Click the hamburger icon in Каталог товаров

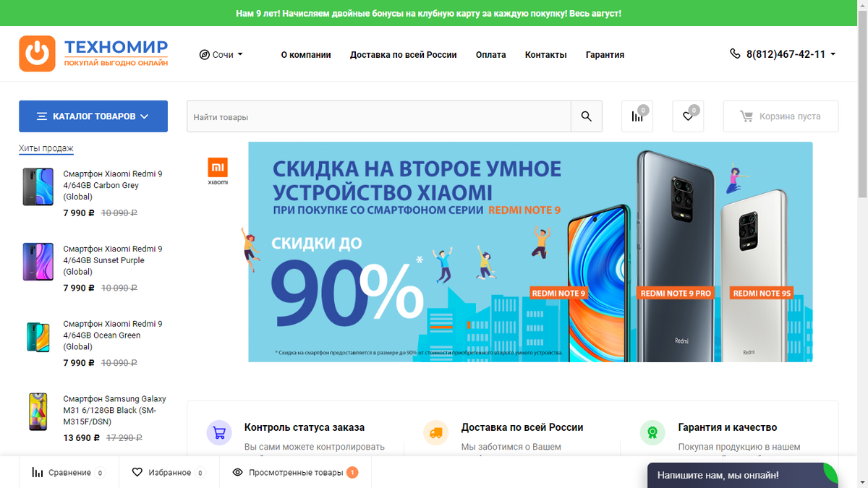click(42, 116)
